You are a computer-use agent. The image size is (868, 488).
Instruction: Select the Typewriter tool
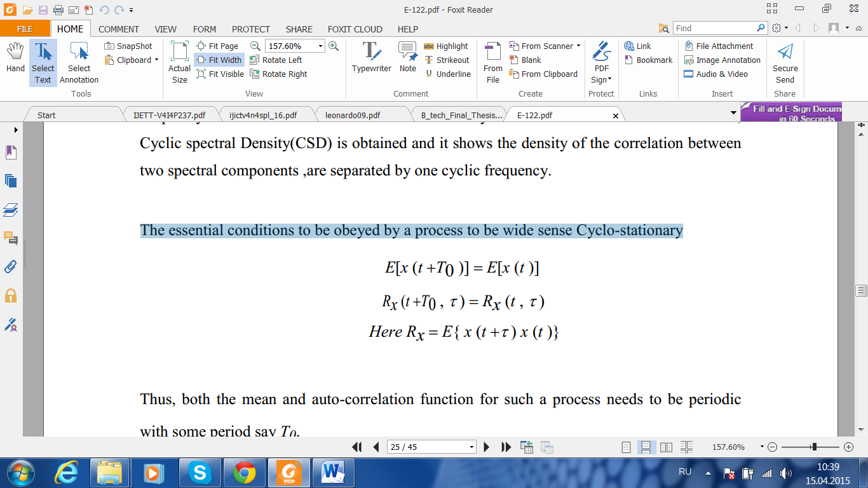pos(372,58)
